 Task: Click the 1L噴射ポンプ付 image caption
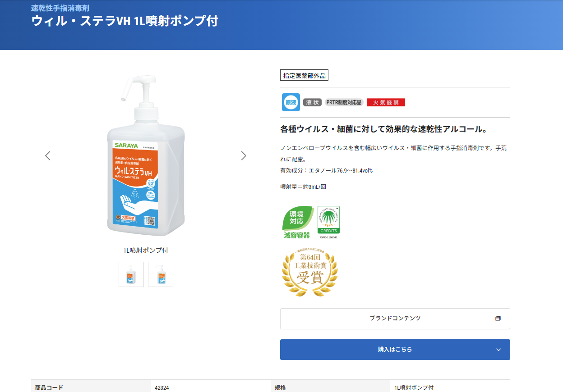point(146,251)
